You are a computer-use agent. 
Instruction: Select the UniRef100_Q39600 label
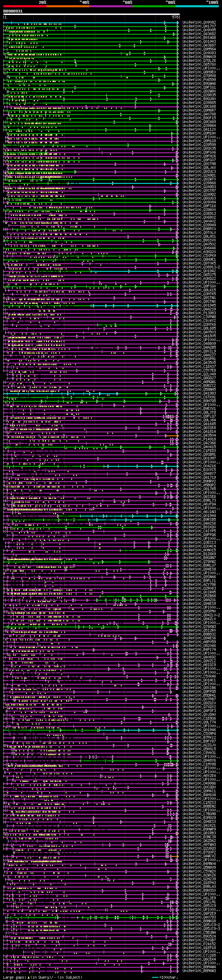(x=199, y=210)
